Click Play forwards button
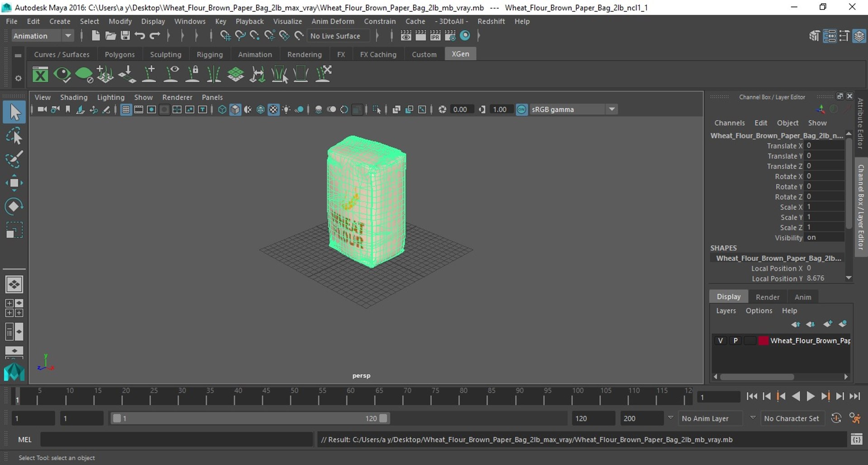This screenshot has height=465, width=868. (x=811, y=396)
